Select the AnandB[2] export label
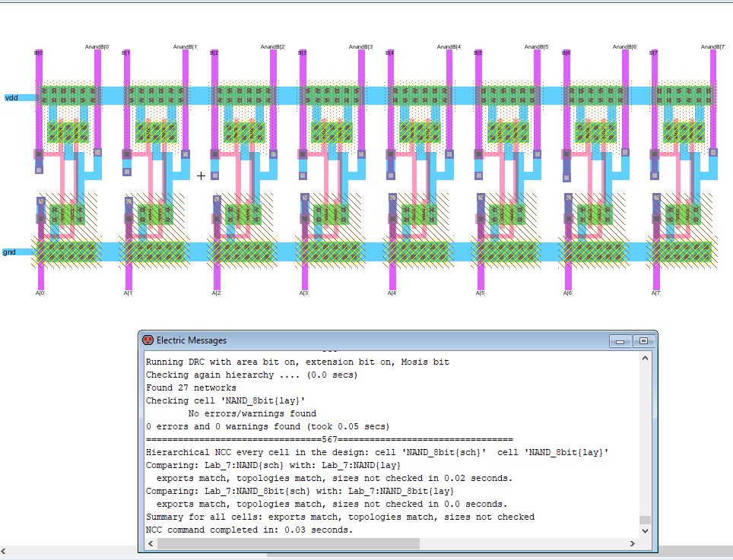733x560 pixels. (273, 46)
